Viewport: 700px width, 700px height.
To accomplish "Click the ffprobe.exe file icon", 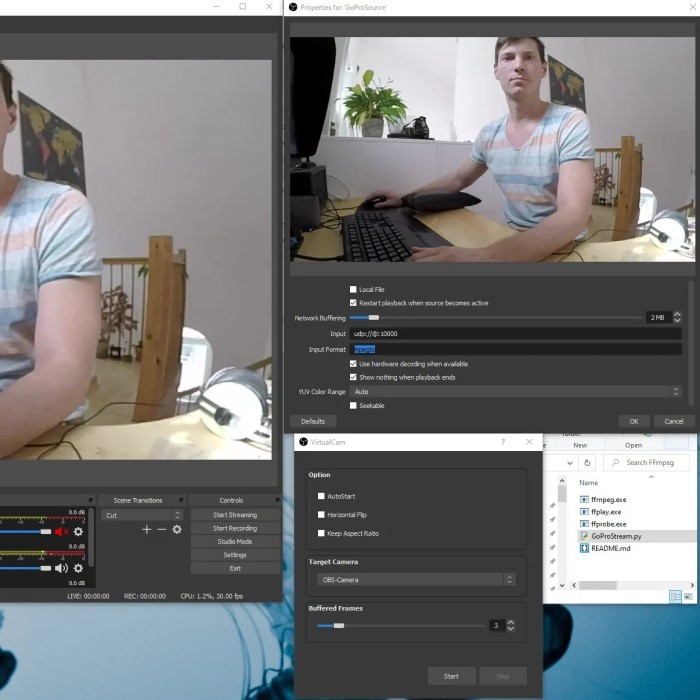I will tap(584, 524).
